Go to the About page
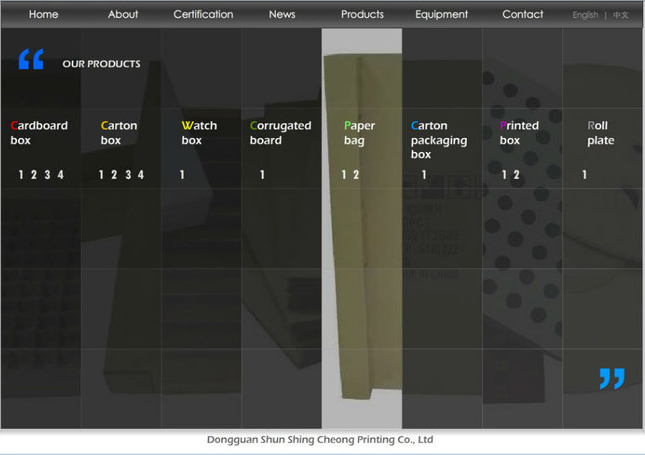Image resolution: width=645 pixels, height=455 pixels. 123,14
